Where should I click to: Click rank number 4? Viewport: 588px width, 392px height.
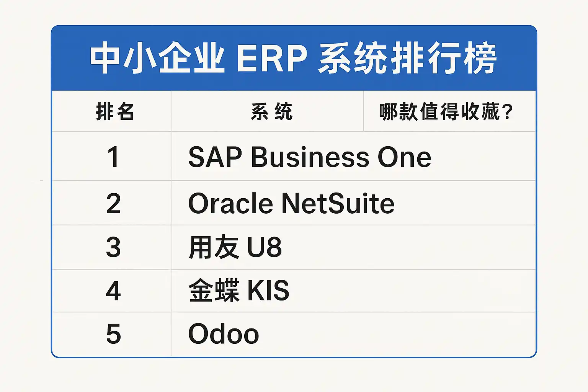(x=113, y=291)
